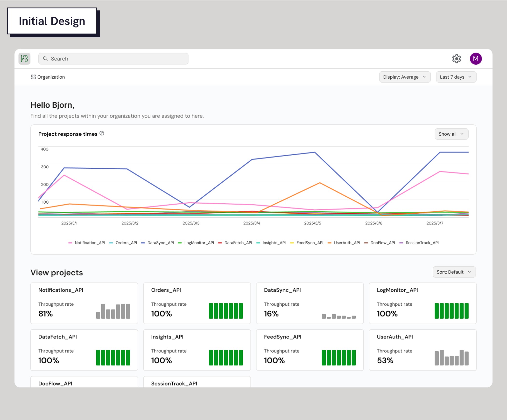The width and height of the screenshot is (507, 420).
Task: Click the help icon beside Project response times
Action: (102, 133)
